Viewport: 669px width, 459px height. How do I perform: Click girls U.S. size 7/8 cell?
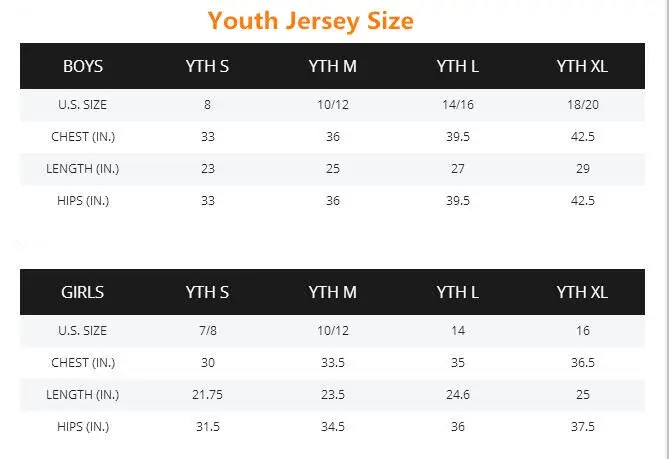[208, 331]
